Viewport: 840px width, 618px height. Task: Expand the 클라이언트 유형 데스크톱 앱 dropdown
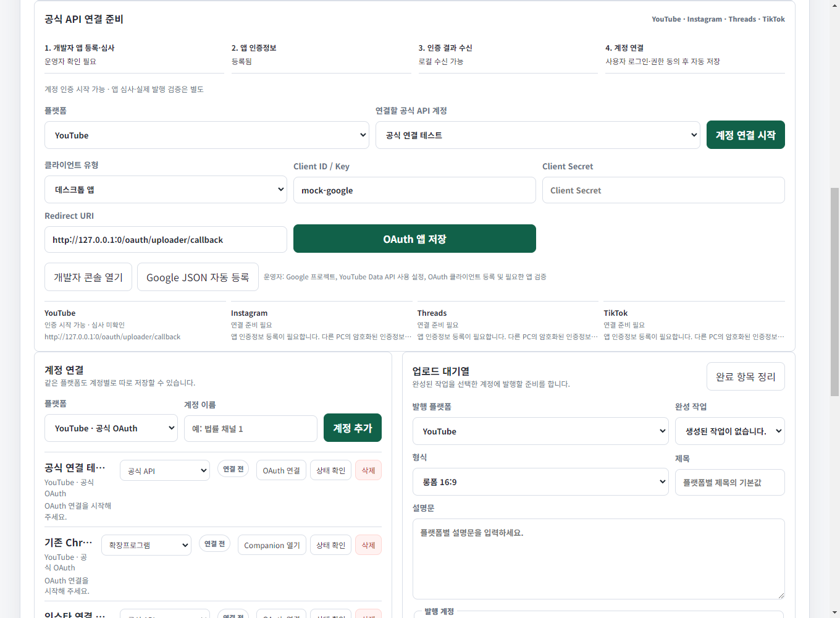(x=166, y=190)
